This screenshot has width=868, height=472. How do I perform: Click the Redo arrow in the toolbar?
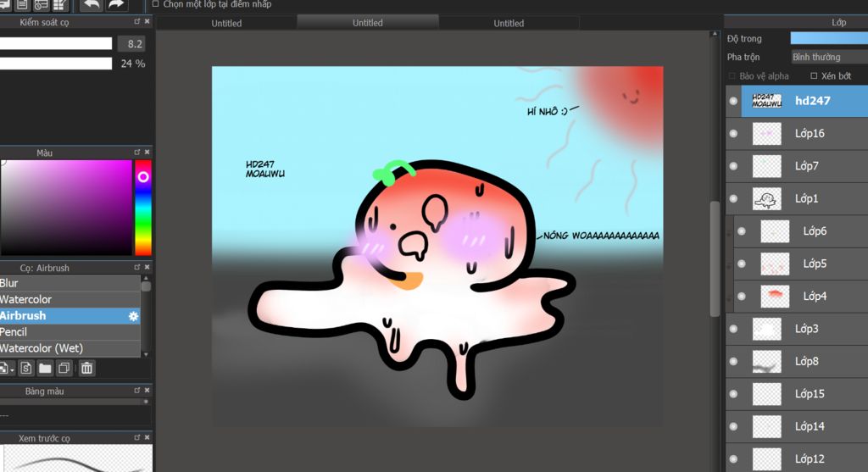click(115, 5)
